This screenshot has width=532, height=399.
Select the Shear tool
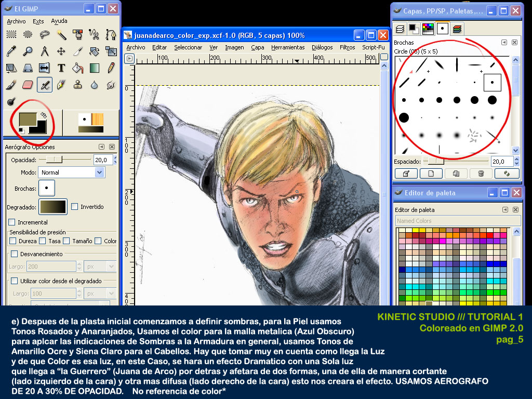[11, 68]
